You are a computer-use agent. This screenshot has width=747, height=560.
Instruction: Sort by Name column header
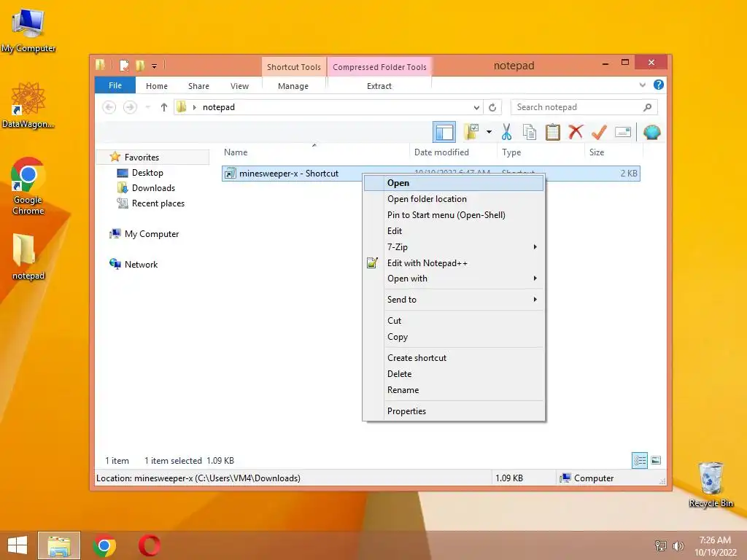click(314, 152)
